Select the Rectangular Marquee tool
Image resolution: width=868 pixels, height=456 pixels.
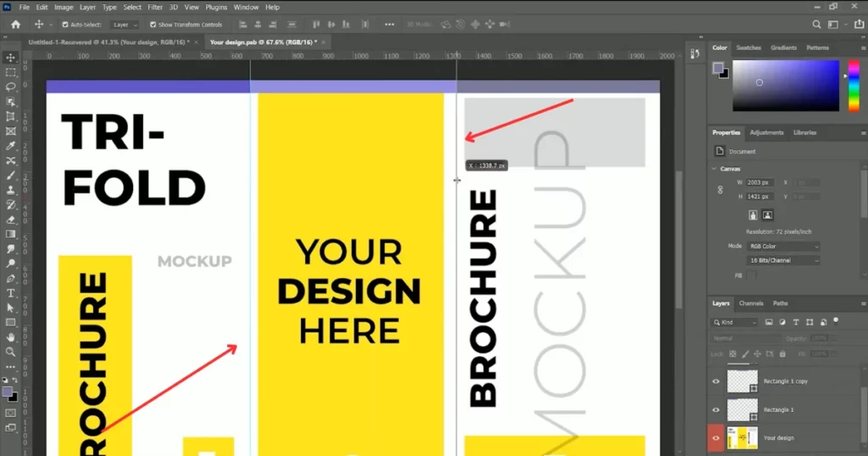pyautogui.click(x=10, y=73)
